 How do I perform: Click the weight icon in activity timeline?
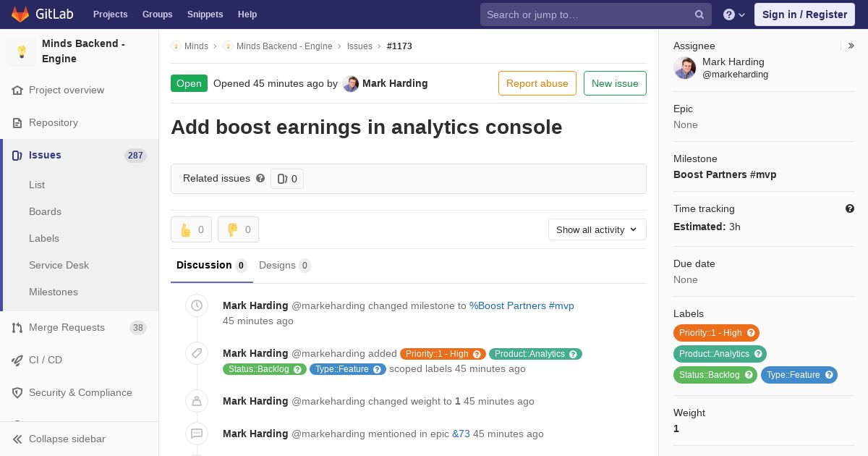pos(197,401)
